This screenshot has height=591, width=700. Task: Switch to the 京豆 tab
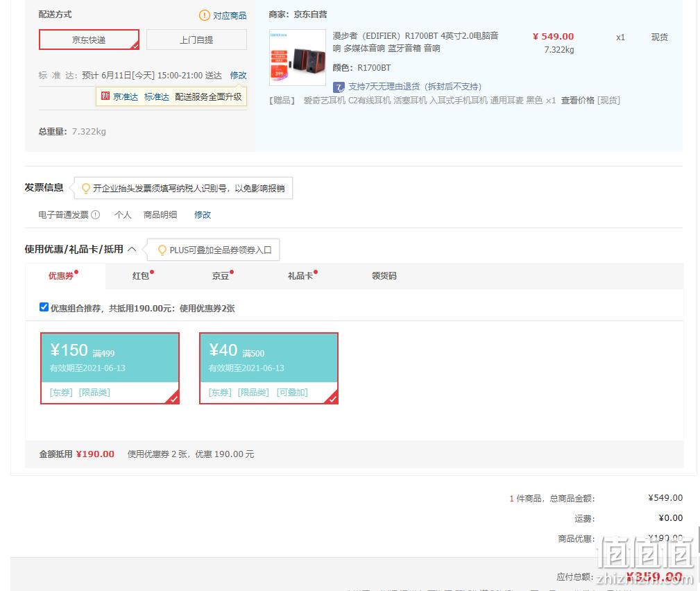222,275
